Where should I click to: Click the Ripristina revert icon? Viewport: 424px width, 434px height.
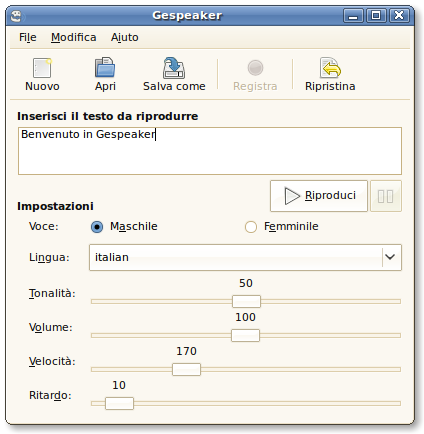(x=330, y=68)
